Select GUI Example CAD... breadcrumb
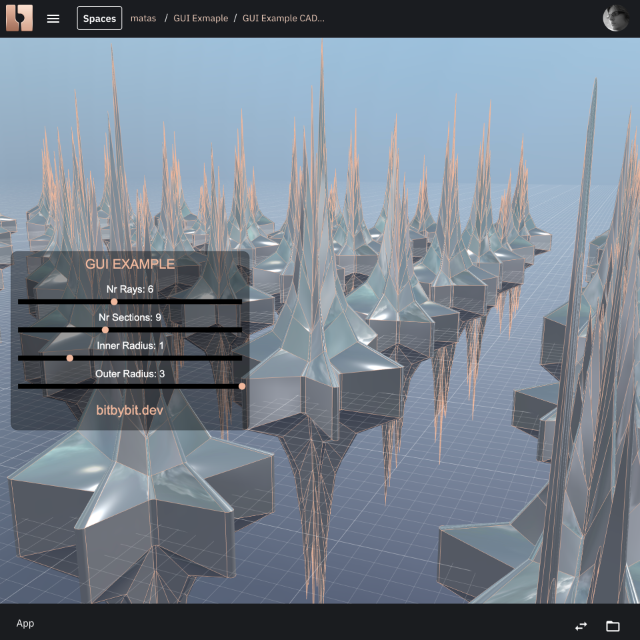Image resolution: width=640 pixels, height=640 pixels. 283,18
